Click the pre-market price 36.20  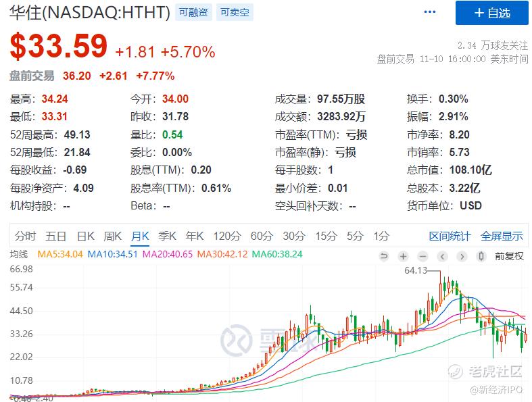coord(76,76)
